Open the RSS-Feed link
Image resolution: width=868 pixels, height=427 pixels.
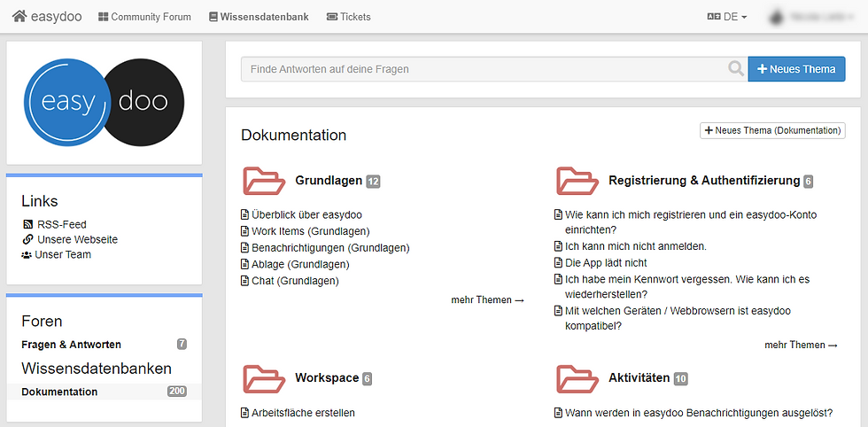click(61, 224)
